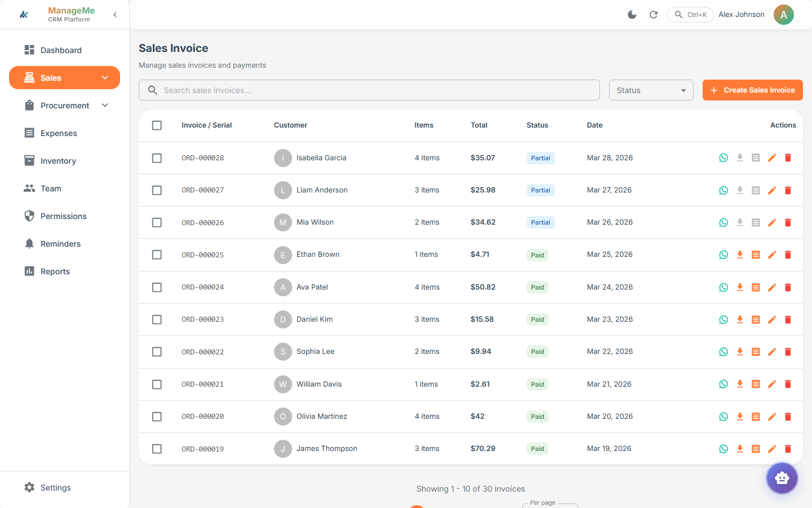
Task: Delete invoice ORD-000019 for James Thompson
Action: click(788, 449)
